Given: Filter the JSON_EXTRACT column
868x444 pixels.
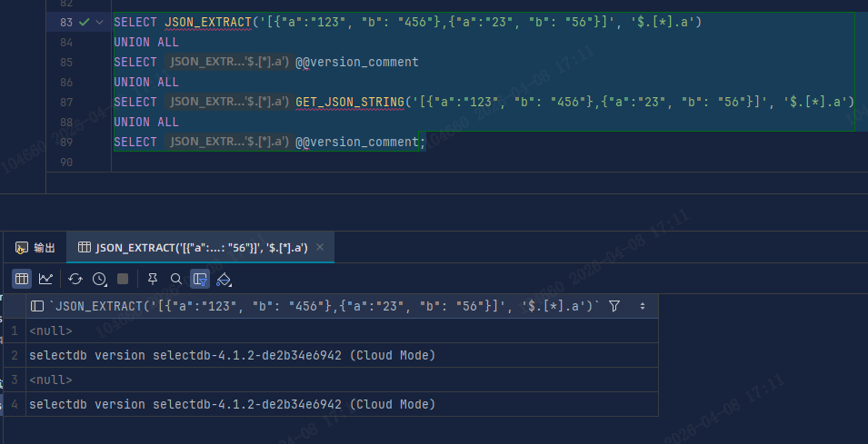Looking at the screenshot, I should click(614, 307).
